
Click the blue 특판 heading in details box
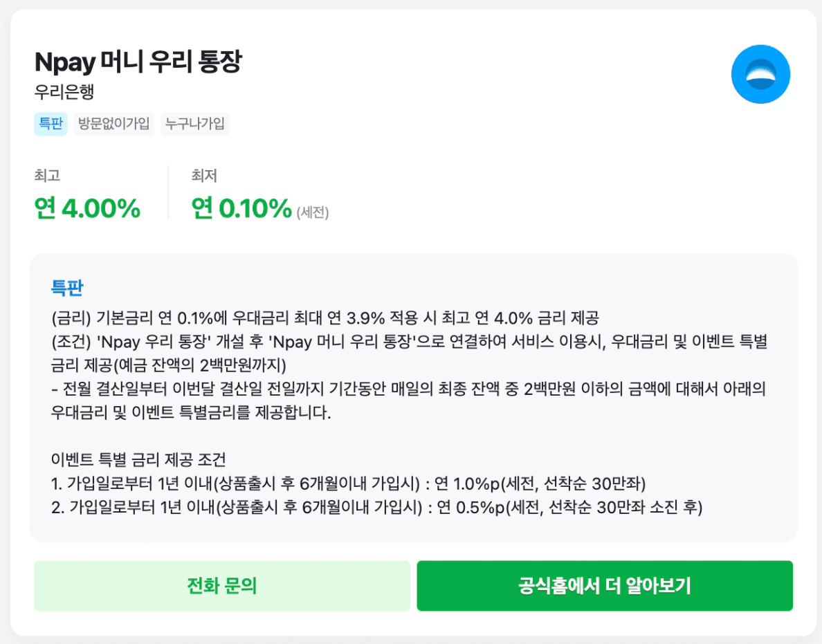point(67,287)
